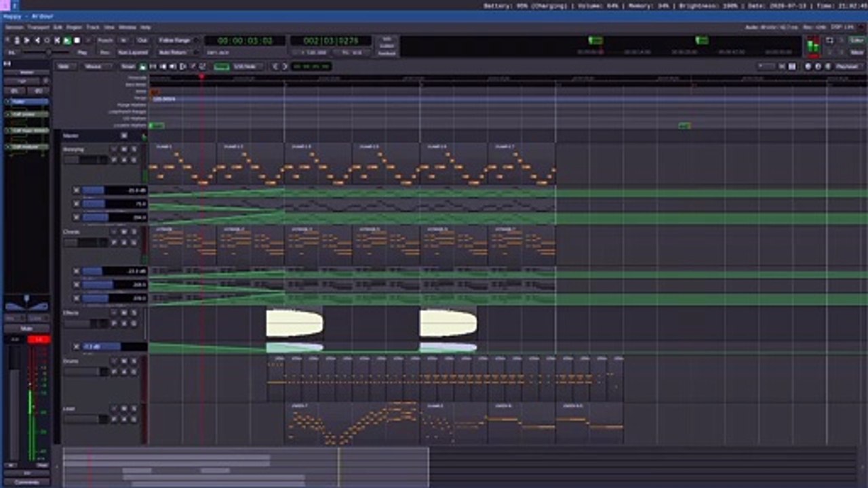Open the Non-Layered dropdown
Viewport: 868px width, 488px height.
(133, 52)
